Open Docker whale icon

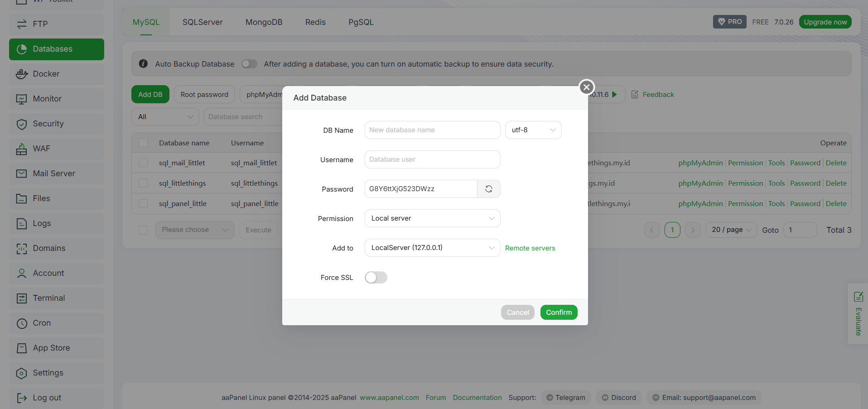21,74
